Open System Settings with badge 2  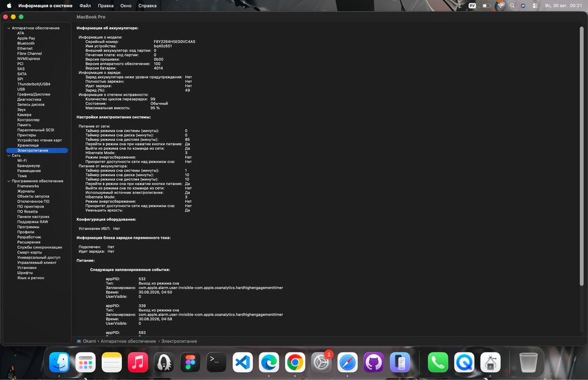point(322,362)
